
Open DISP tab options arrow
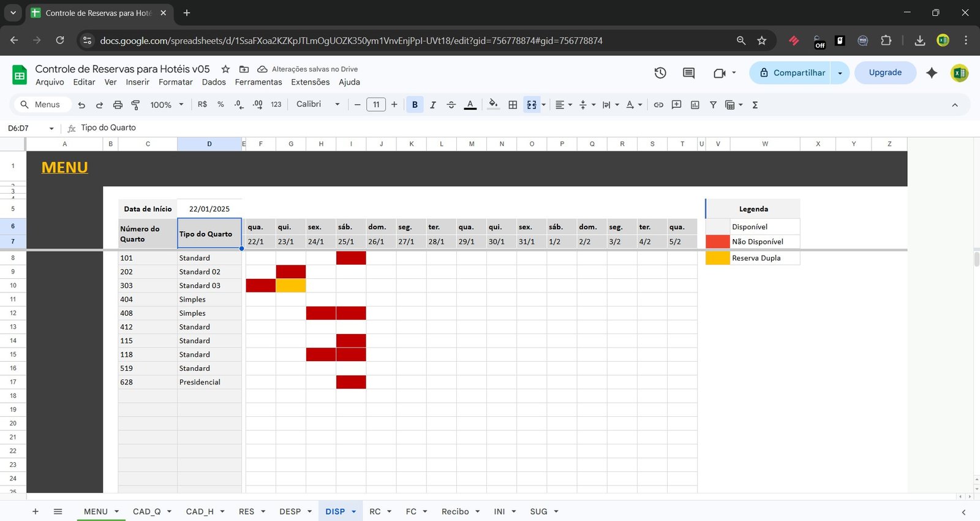coord(353,512)
